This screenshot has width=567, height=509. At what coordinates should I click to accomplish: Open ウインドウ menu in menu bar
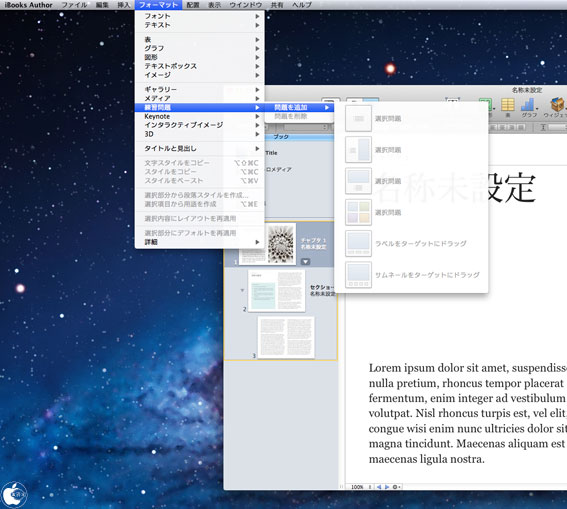[x=246, y=5]
